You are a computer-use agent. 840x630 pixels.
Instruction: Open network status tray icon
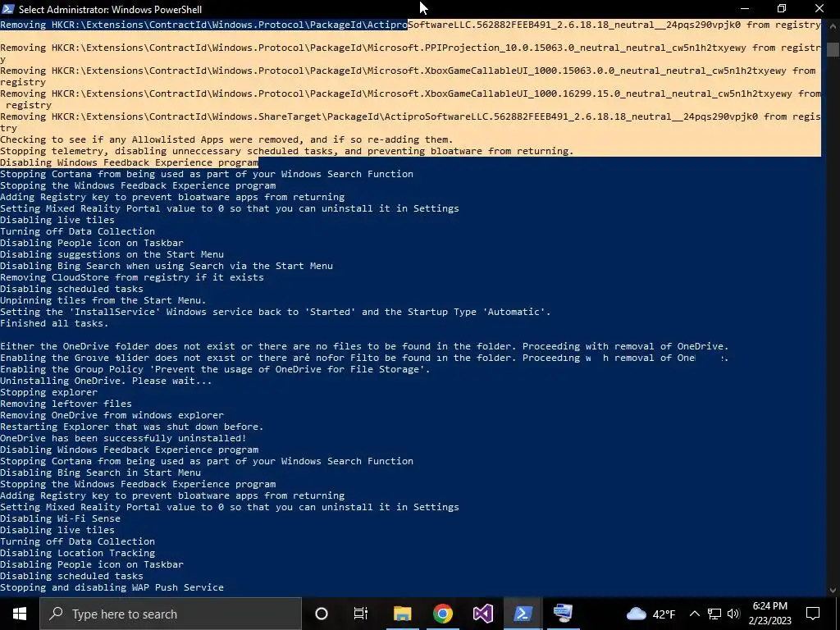pos(714,614)
